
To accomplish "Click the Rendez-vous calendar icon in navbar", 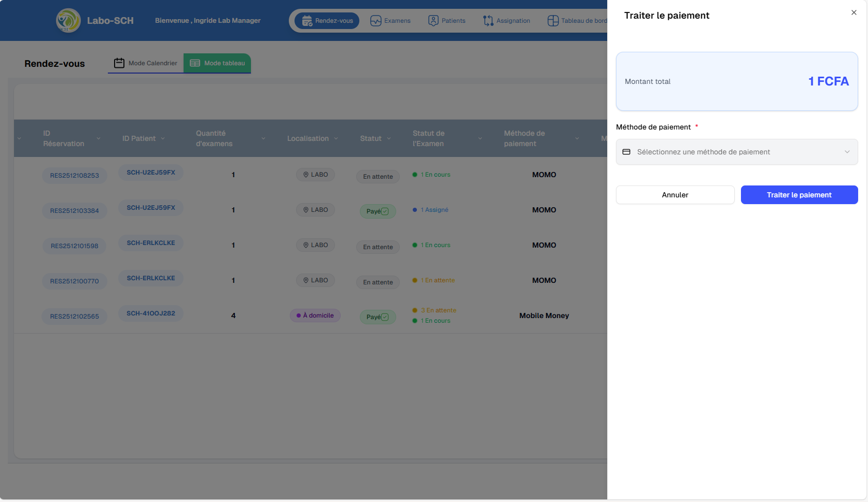I will click(x=307, y=21).
